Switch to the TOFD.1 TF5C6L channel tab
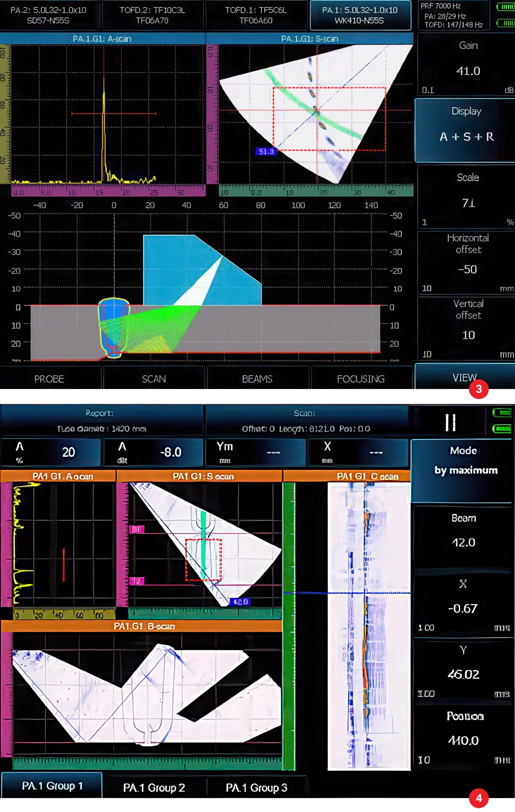 (256, 16)
